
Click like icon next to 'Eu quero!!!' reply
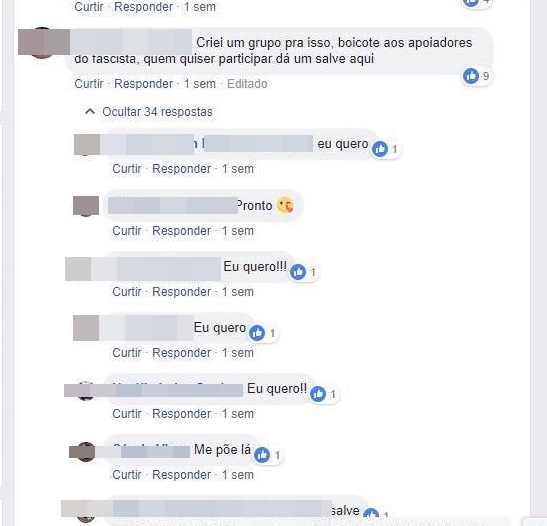tap(298, 272)
